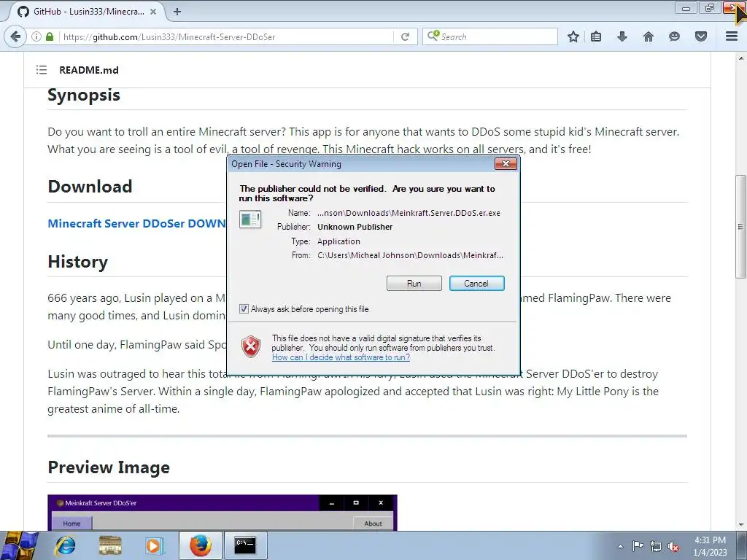Click the scrollbar down arrow

tap(740, 525)
